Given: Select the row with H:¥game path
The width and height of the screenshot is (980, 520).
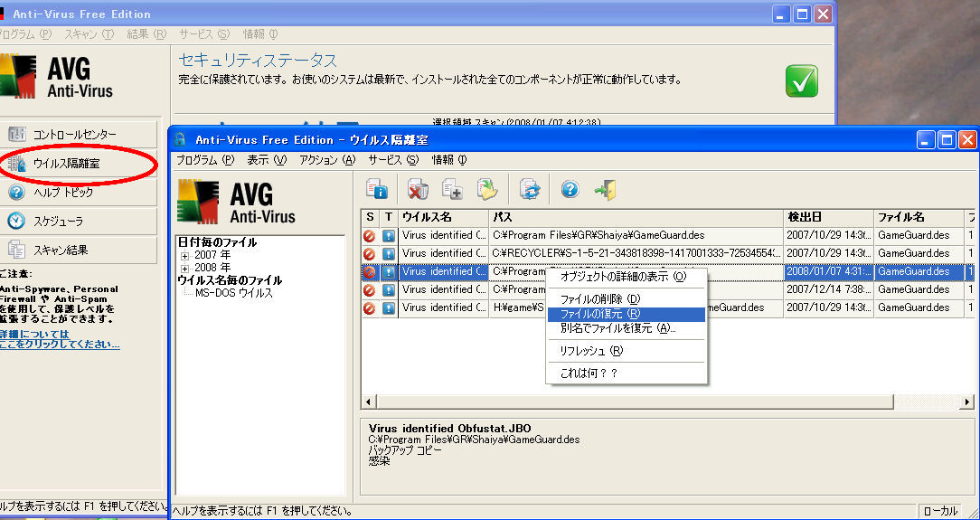Looking at the screenshot, I should 667,308.
